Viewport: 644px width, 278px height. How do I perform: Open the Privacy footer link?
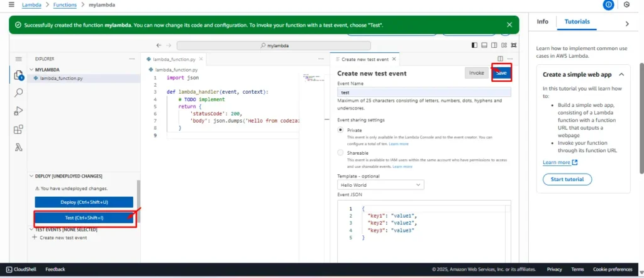point(555,269)
